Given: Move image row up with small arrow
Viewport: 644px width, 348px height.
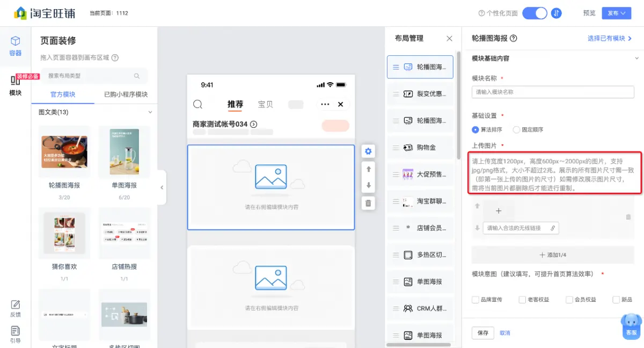Looking at the screenshot, I should [x=477, y=206].
